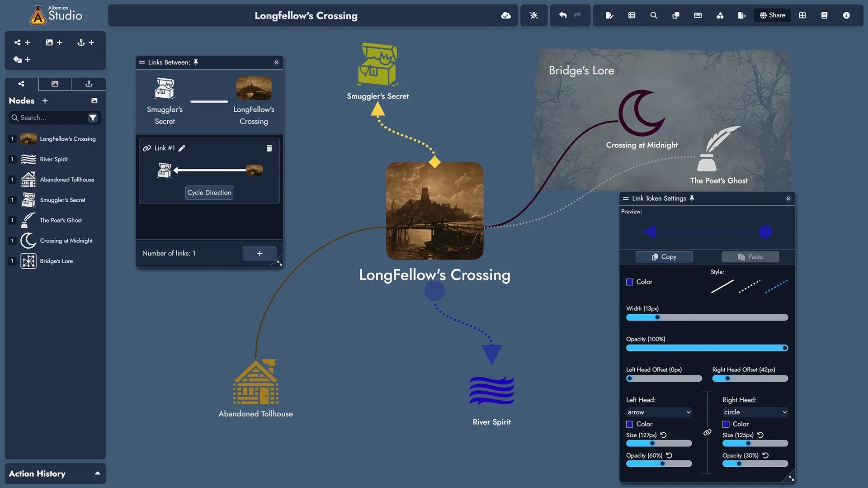Click the Cycle Direction button

[x=209, y=192]
